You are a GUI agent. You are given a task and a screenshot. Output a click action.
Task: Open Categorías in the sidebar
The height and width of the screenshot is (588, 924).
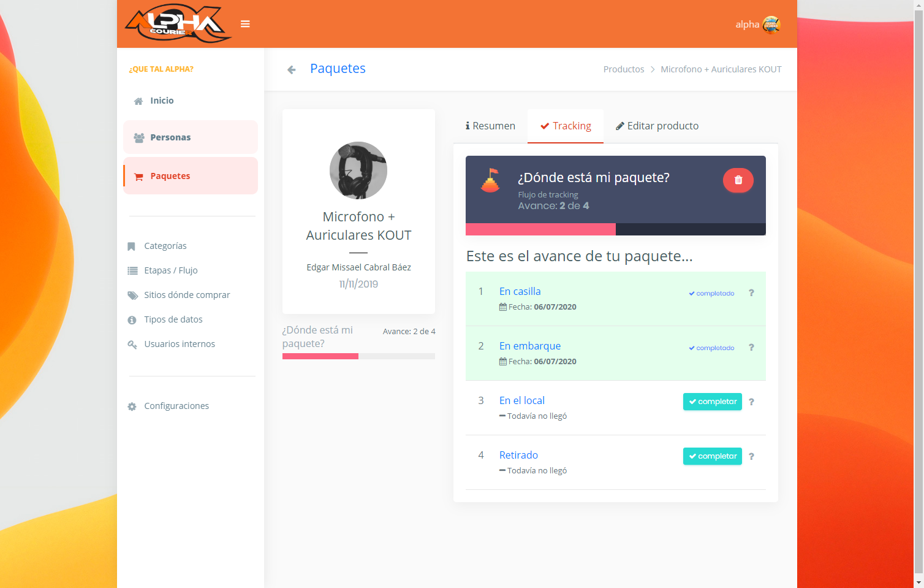(x=165, y=246)
